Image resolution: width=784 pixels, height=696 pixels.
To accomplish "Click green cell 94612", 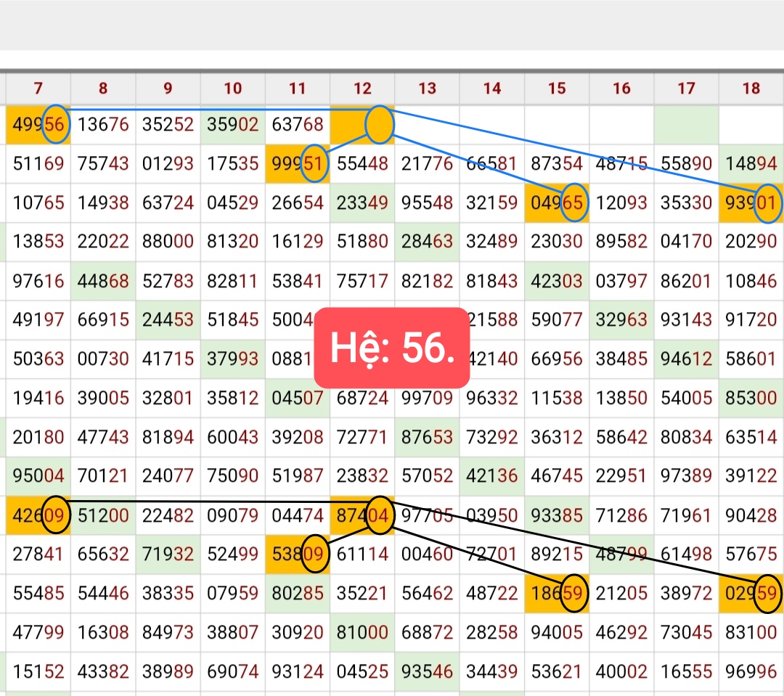I will (687, 359).
